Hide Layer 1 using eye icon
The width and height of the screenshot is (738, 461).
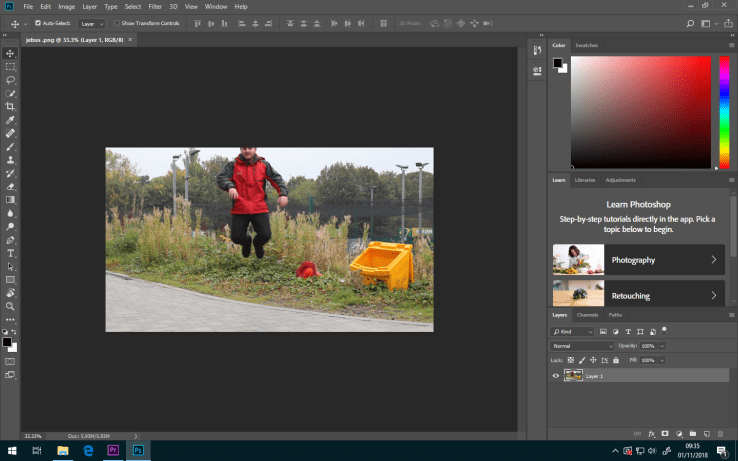pyautogui.click(x=556, y=376)
